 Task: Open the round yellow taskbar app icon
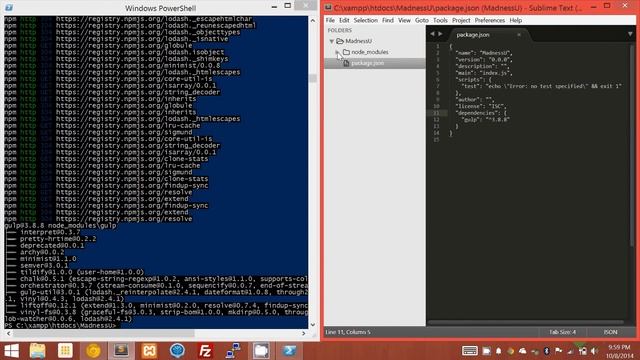(x=93, y=351)
